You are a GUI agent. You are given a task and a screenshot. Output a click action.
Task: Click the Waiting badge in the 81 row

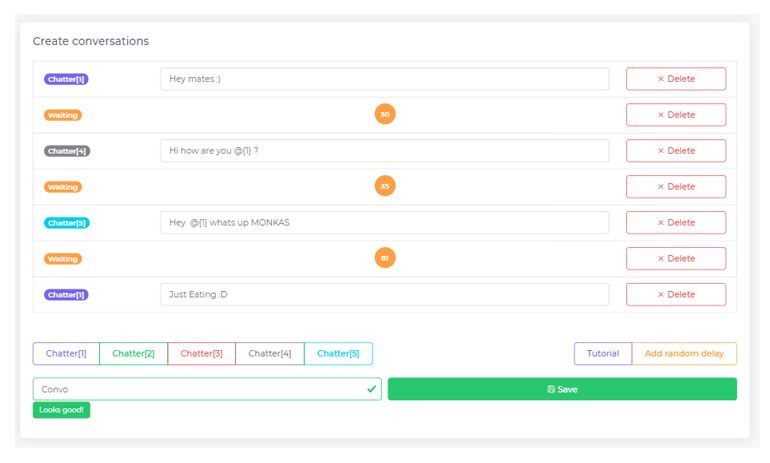point(63,259)
